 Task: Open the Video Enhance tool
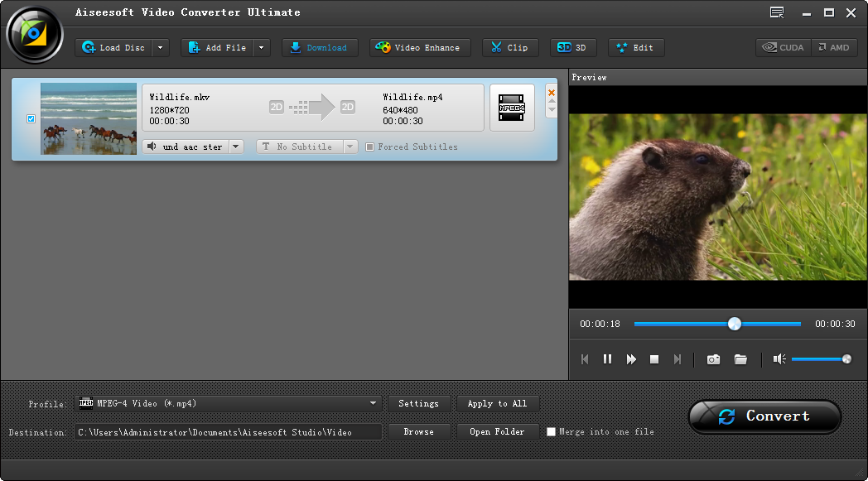[419, 47]
